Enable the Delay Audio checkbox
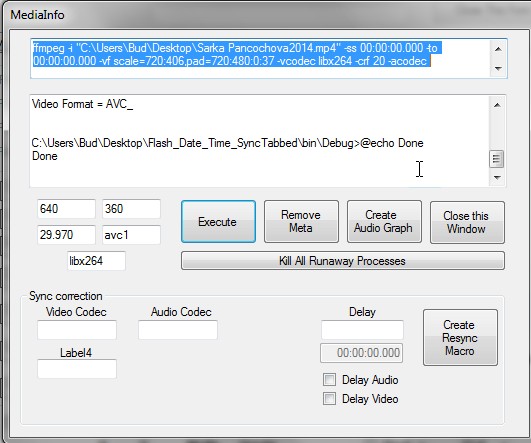 click(330, 380)
